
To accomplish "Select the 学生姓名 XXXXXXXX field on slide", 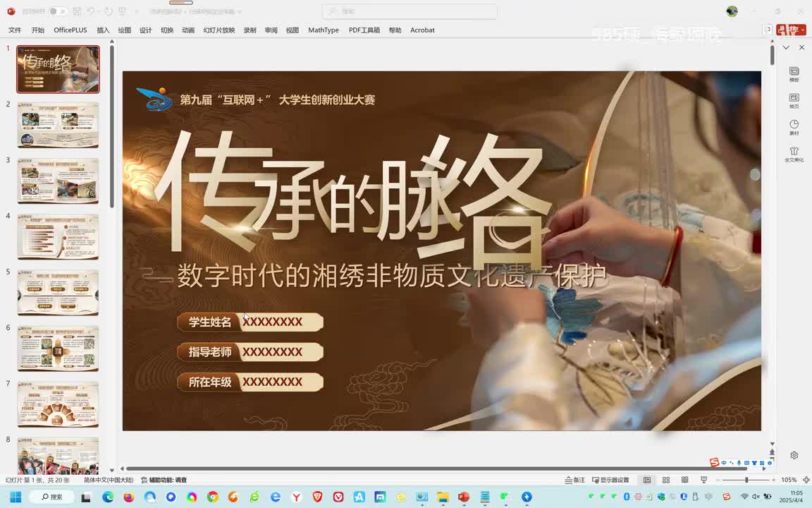I will click(x=250, y=322).
